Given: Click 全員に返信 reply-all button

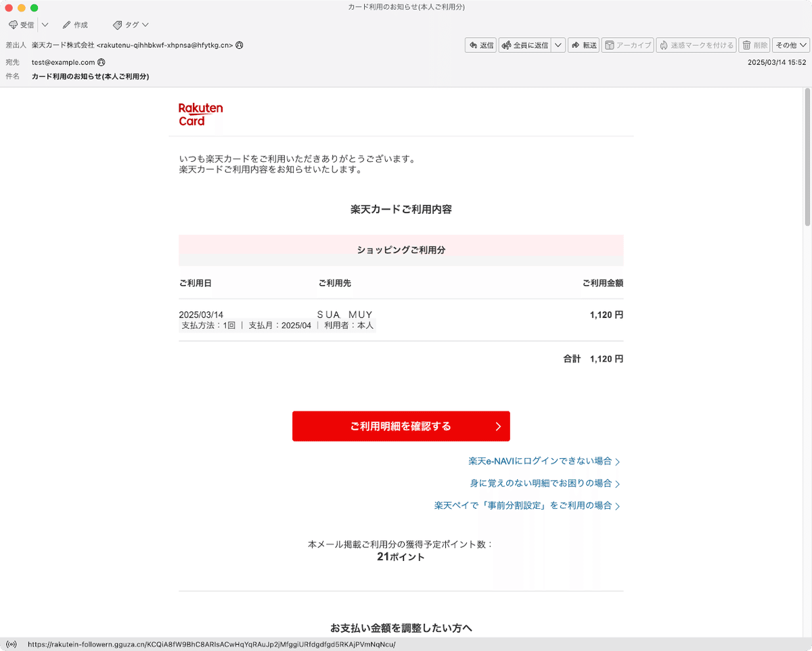Looking at the screenshot, I should pos(525,45).
